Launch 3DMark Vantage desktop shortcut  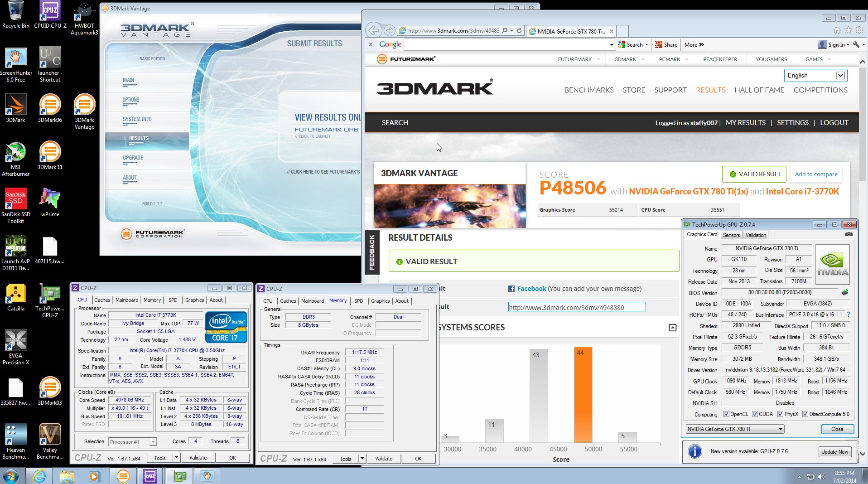click(84, 112)
